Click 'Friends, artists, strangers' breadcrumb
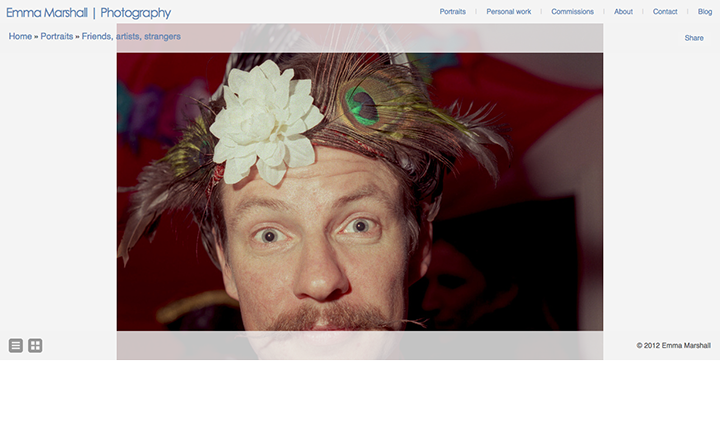The width and height of the screenshot is (720, 437). pyautogui.click(x=131, y=36)
